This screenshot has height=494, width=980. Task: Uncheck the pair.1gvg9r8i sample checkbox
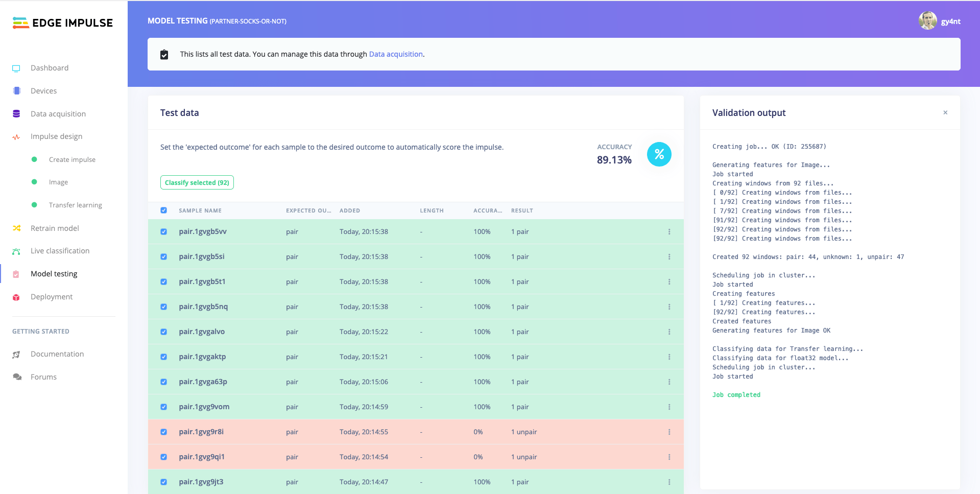coord(164,432)
